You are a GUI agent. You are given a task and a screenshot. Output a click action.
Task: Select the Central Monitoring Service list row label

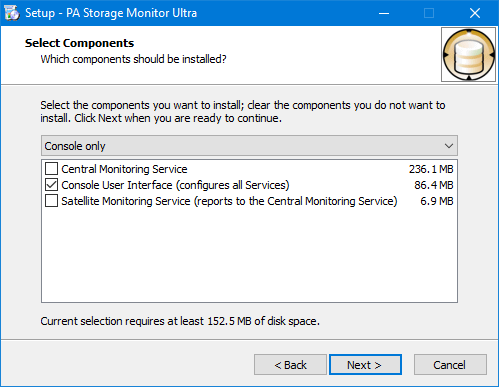124,169
